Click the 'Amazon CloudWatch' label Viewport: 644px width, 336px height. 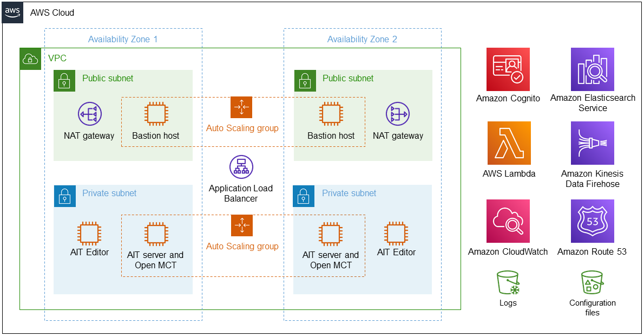point(508,251)
